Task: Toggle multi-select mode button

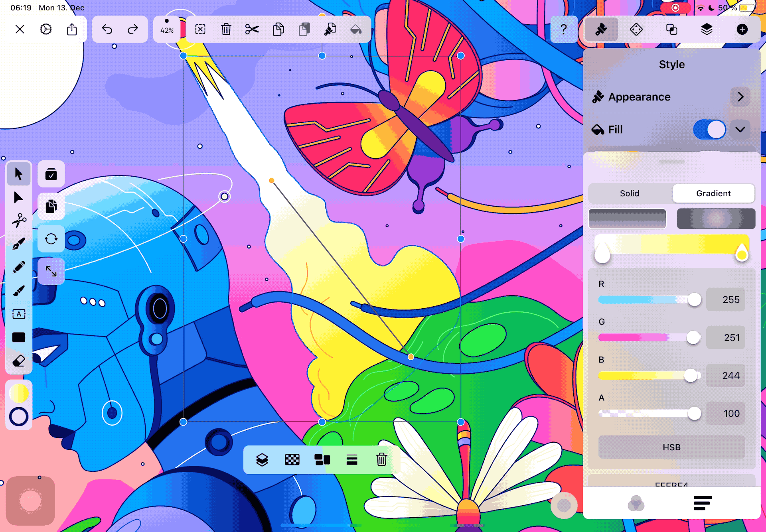Action: pos(51,174)
